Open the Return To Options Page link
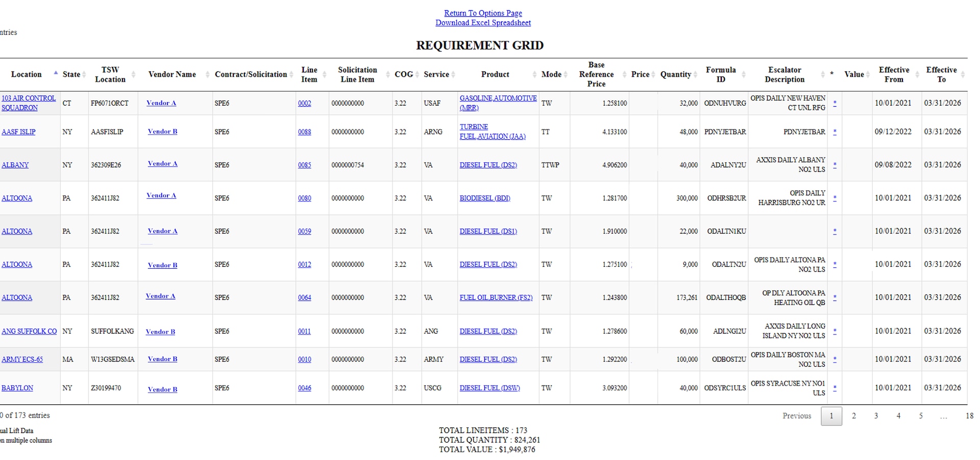 tap(483, 13)
